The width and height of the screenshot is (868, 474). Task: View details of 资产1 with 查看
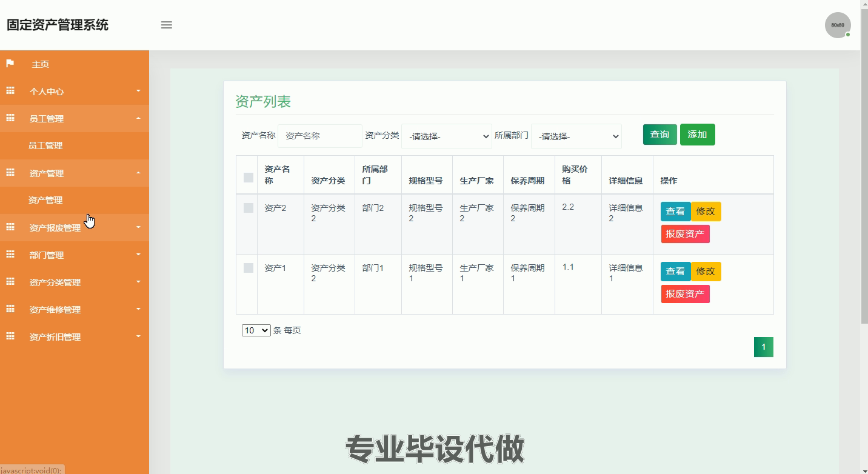point(675,272)
